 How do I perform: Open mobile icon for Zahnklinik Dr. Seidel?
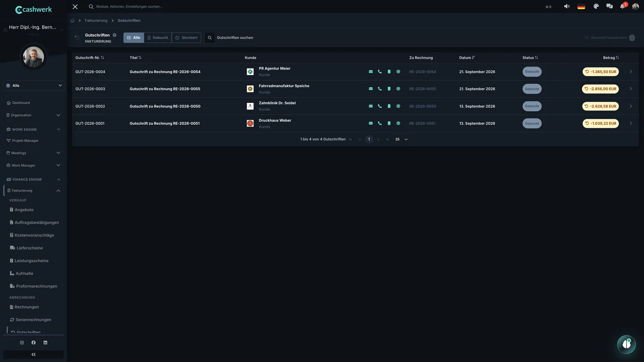pos(389,106)
